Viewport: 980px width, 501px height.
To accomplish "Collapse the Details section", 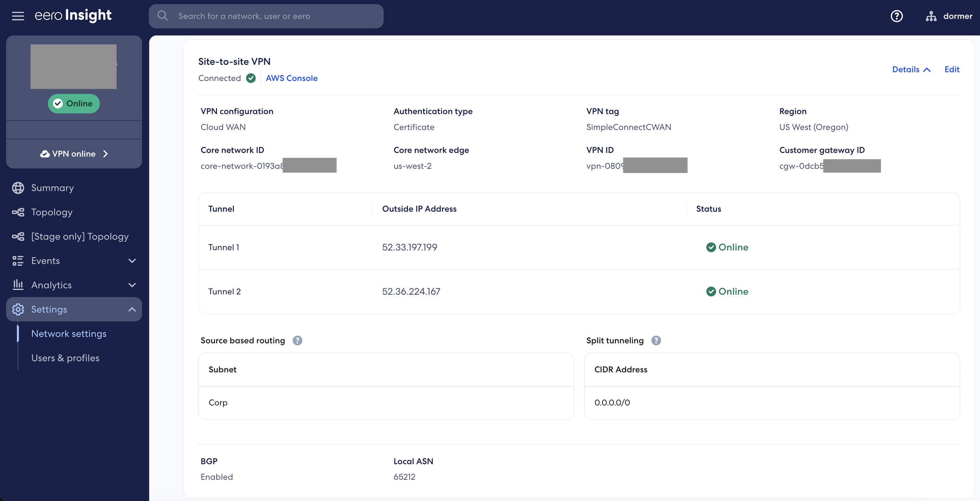I will pyautogui.click(x=911, y=69).
